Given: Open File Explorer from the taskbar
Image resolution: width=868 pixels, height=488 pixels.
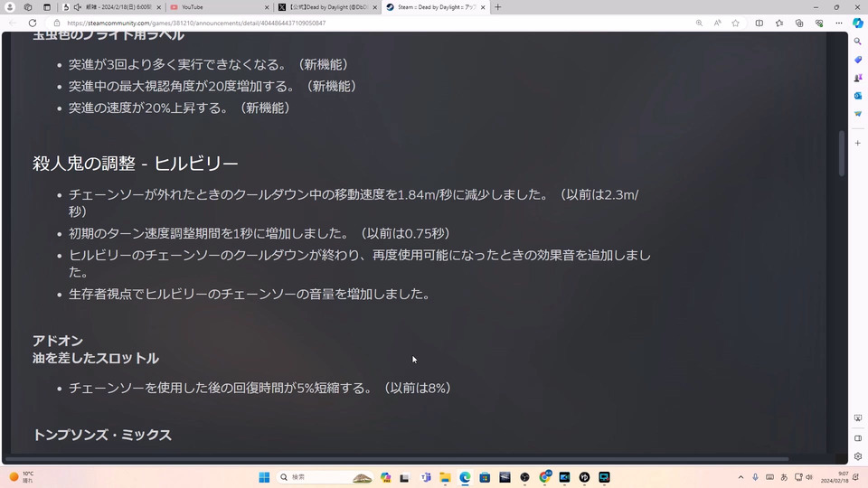Looking at the screenshot, I should [x=445, y=477].
